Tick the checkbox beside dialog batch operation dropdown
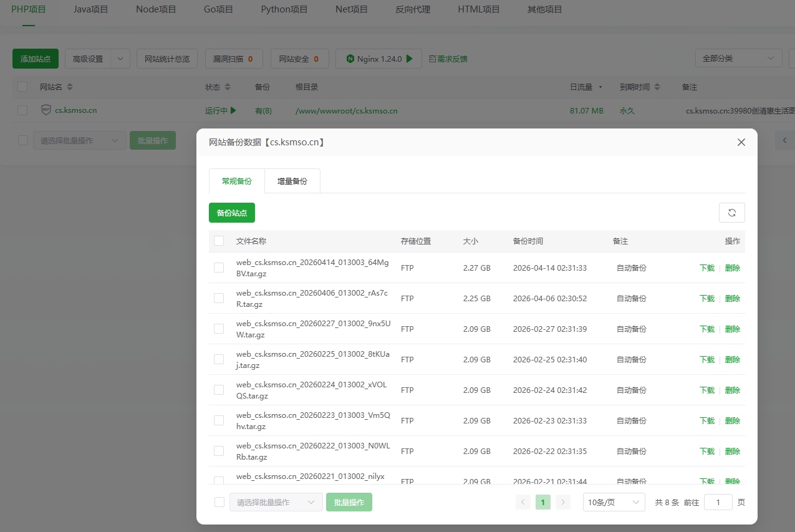 point(219,502)
